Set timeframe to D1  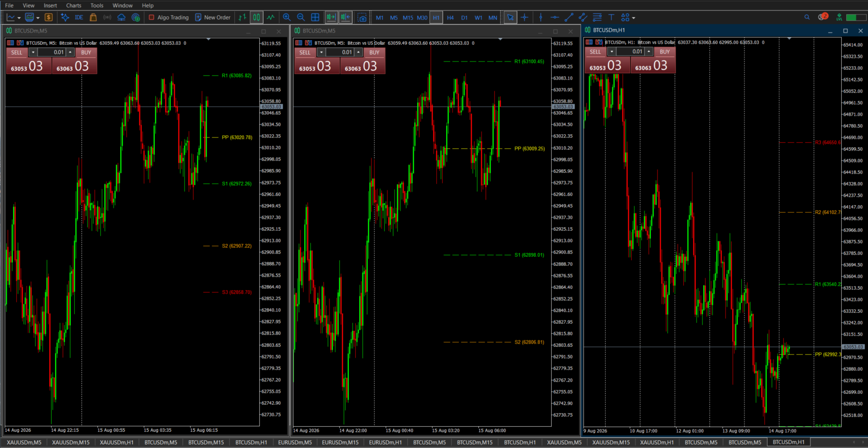(x=464, y=18)
